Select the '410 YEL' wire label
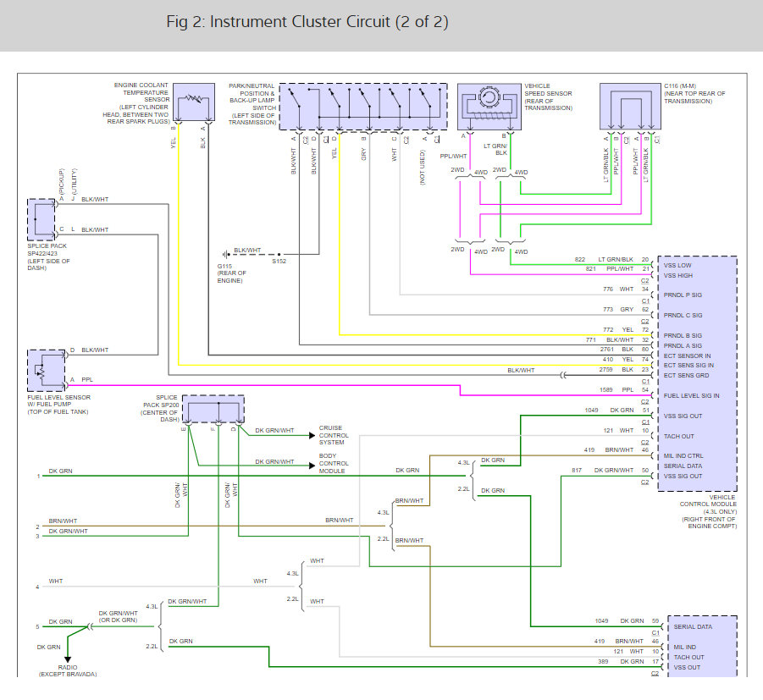The width and height of the screenshot is (763, 700). tap(618, 360)
